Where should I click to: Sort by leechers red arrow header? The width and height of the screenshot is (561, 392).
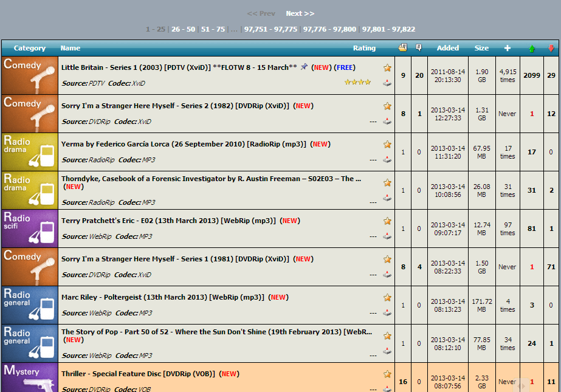click(551, 48)
